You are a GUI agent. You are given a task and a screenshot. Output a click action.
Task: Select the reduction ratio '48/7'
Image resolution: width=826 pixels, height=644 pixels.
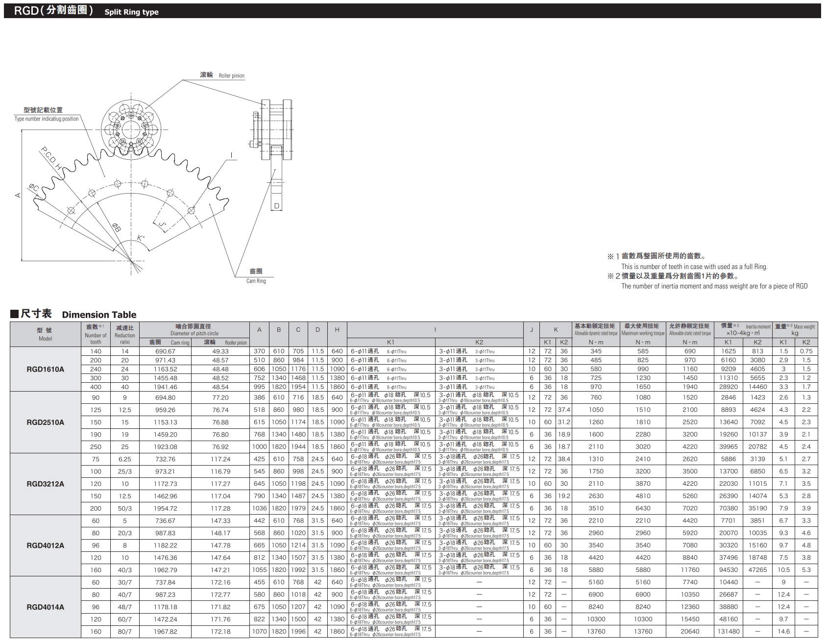[x=125, y=607]
